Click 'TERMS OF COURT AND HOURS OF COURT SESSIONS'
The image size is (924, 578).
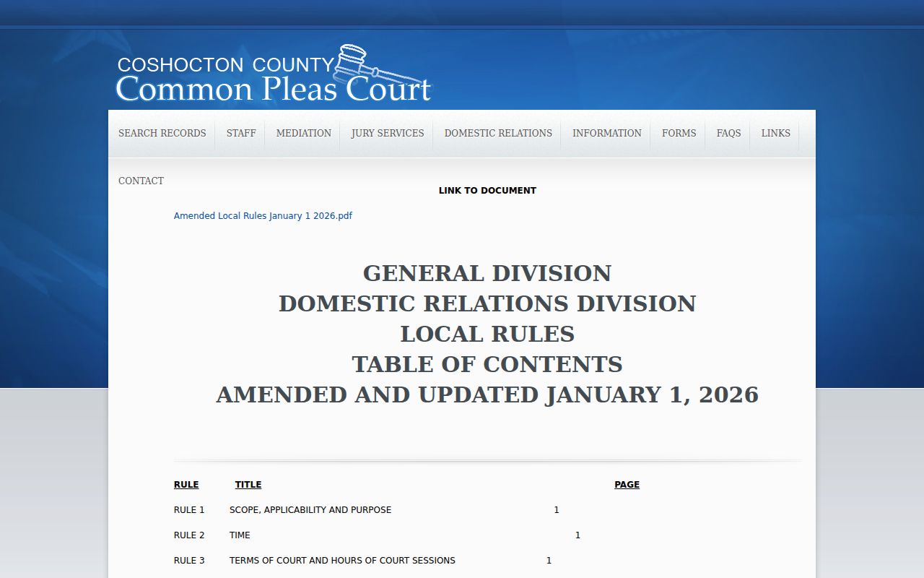342,561
